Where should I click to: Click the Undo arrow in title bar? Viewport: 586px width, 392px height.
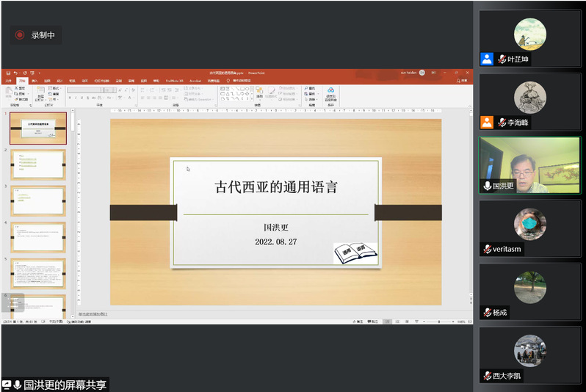(x=16, y=73)
